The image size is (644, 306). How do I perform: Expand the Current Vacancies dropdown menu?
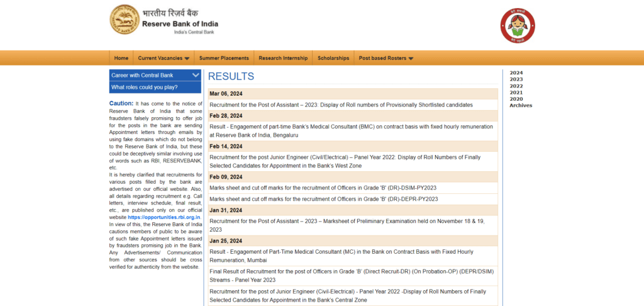[164, 58]
